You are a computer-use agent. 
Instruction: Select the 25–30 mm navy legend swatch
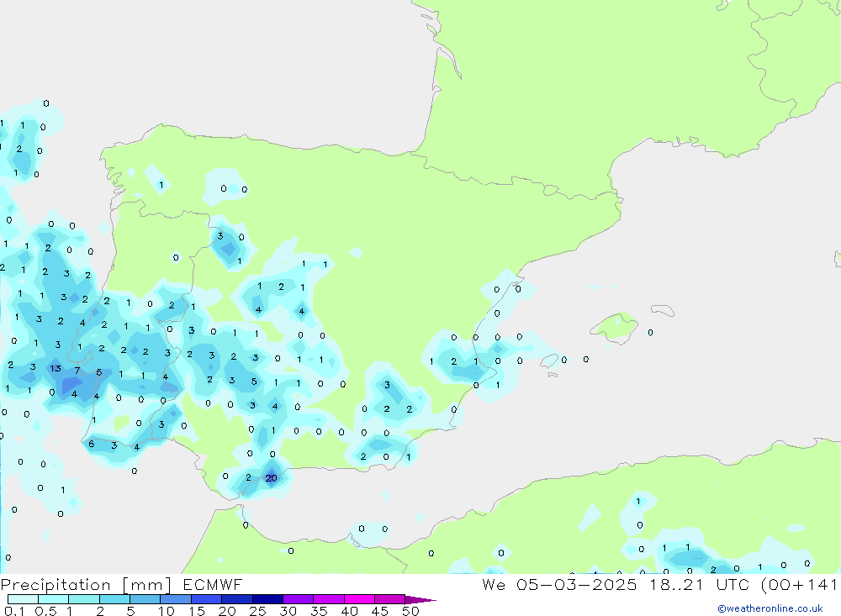click(267, 599)
